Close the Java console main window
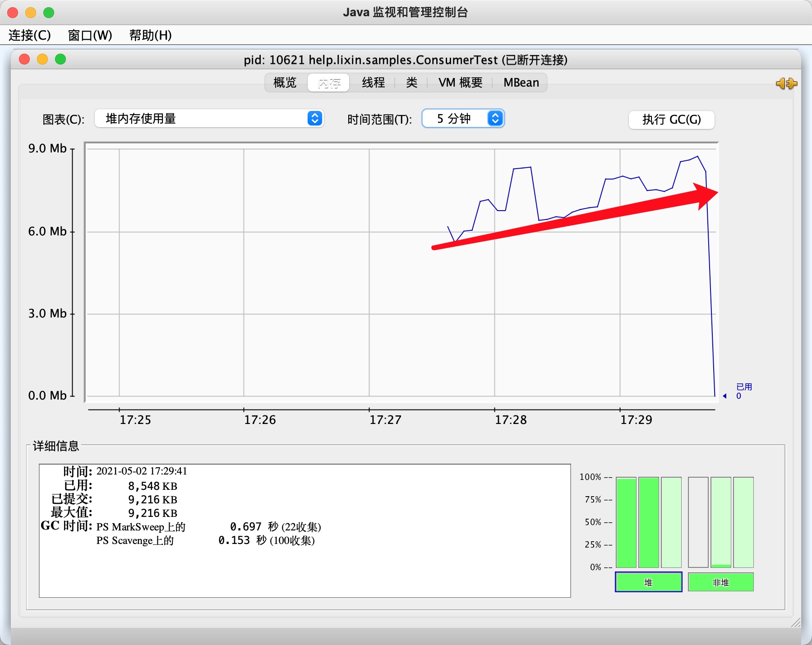Image resolution: width=812 pixels, height=645 pixels. click(x=13, y=13)
